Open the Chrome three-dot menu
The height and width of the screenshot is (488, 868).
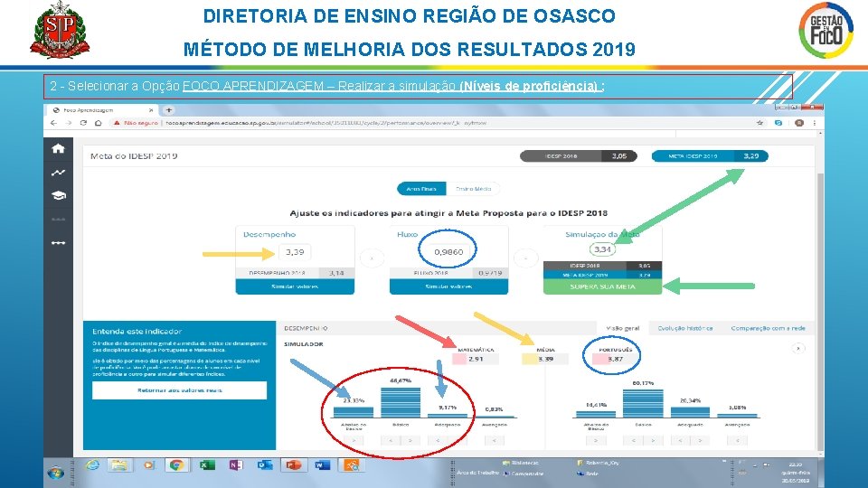(x=815, y=123)
